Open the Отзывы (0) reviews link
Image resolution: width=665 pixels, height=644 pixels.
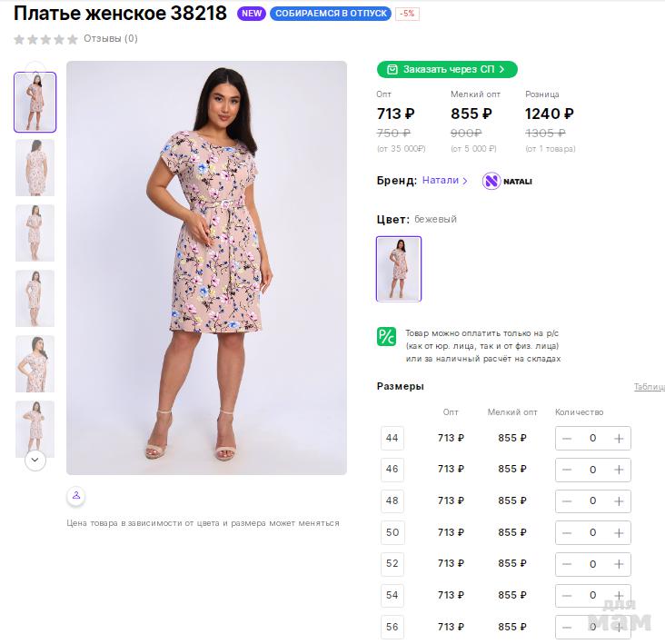111,39
